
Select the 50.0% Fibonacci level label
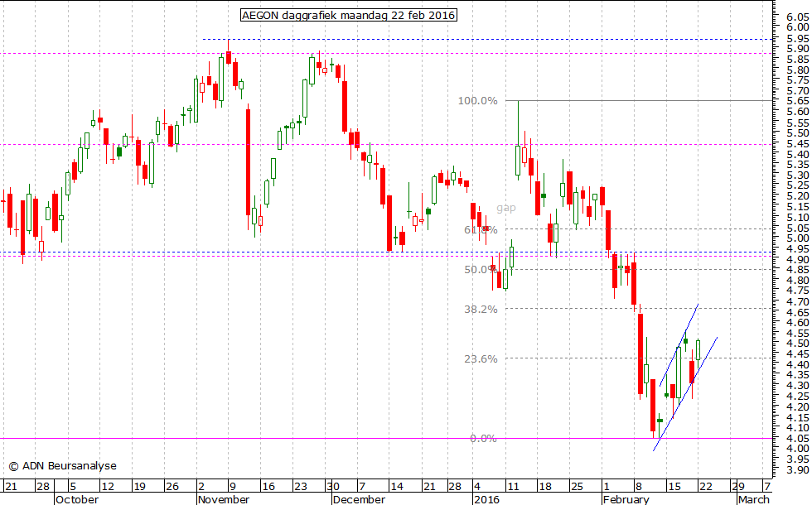480,270
